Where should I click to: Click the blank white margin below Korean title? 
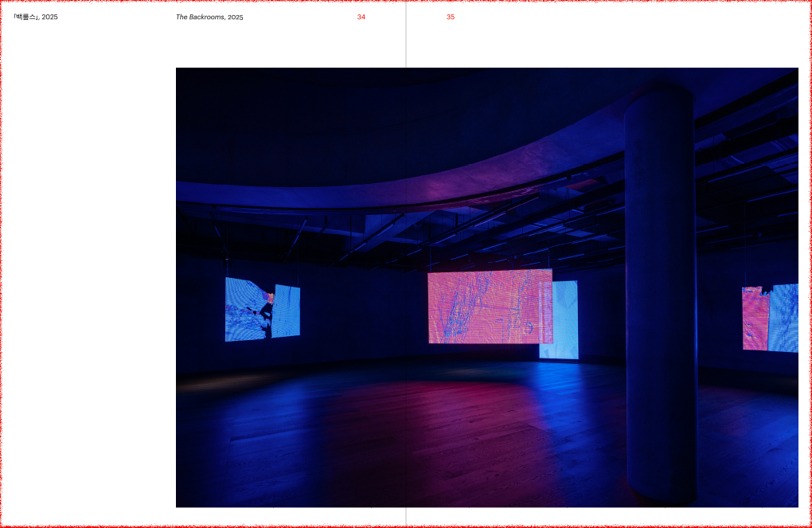pos(88,239)
